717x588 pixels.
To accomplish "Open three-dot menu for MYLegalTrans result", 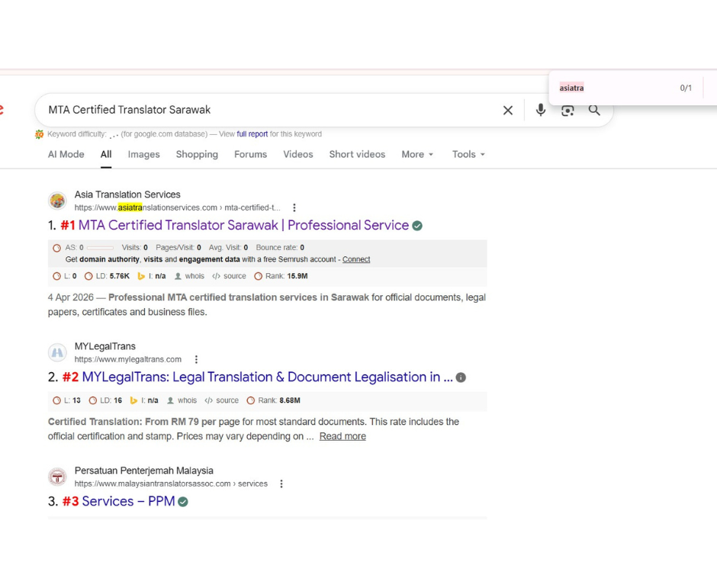I will [196, 359].
